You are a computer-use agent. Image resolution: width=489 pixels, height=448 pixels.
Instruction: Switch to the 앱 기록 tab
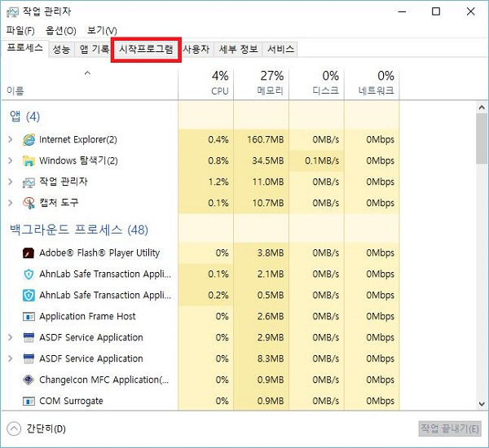click(95, 49)
